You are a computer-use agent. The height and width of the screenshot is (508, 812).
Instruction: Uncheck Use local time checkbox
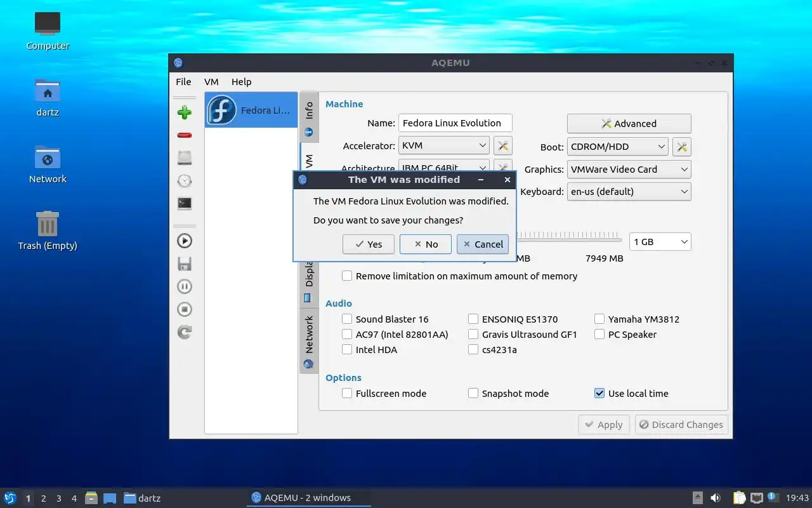(x=599, y=393)
